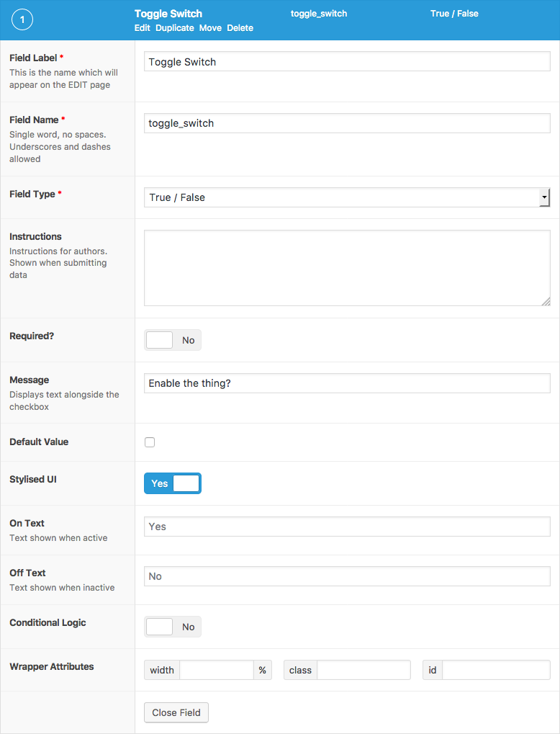Focus the Instructions textarea
The image size is (560, 734).
(347, 268)
